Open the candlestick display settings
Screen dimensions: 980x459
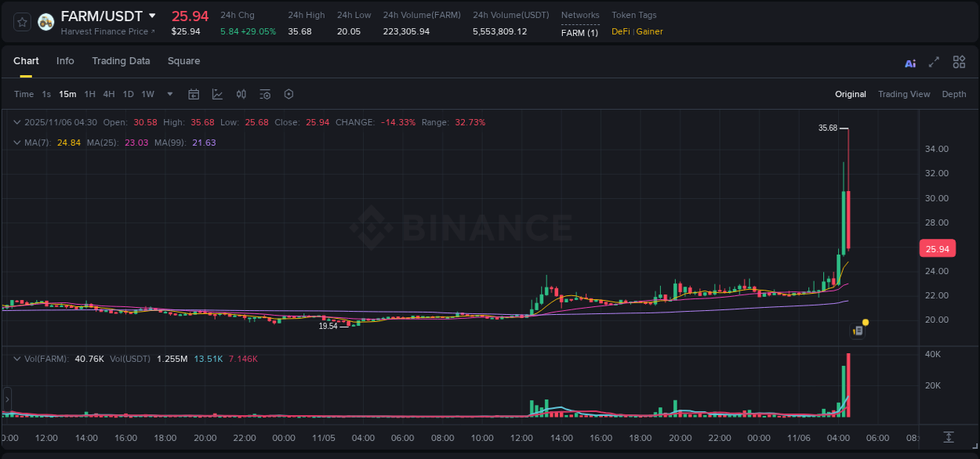(x=241, y=94)
